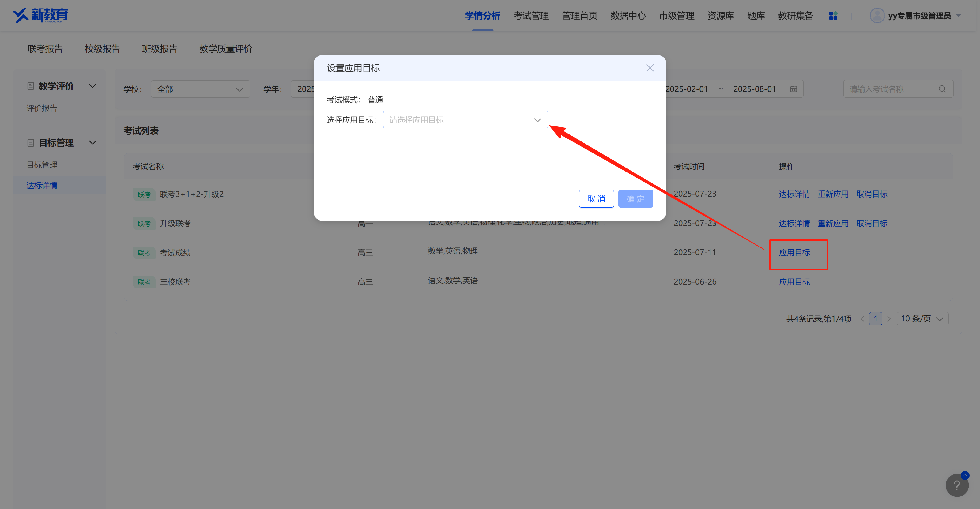Open the 选择应用目标 dropdown
Screen dimensions: 980x509
click(x=465, y=120)
